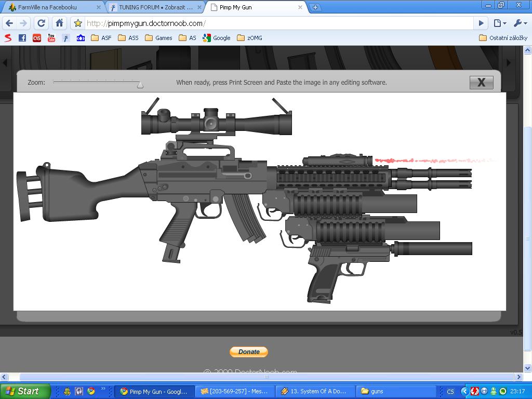This screenshot has width=532, height=399.
Task: Open a new tab with plus button
Action: coord(315,7)
